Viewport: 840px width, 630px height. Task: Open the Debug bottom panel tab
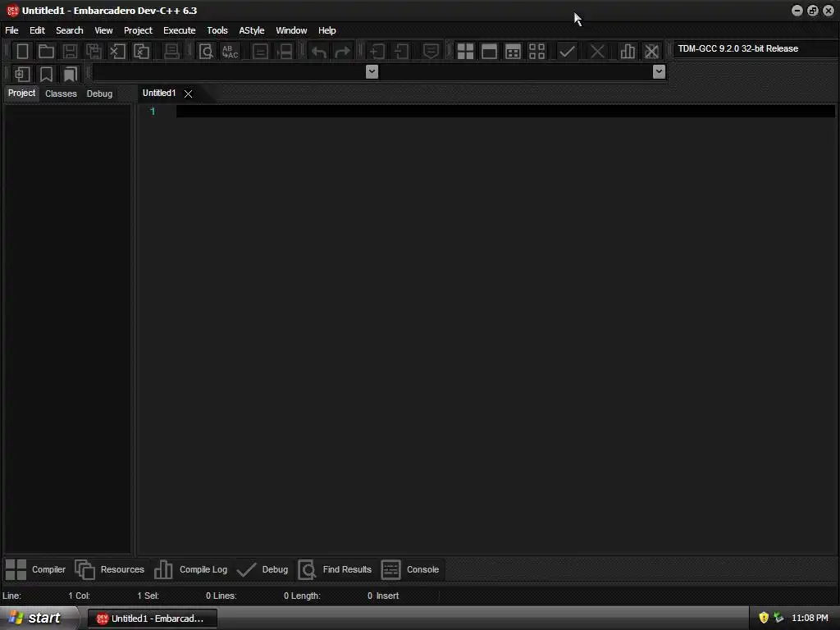(262, 569)
